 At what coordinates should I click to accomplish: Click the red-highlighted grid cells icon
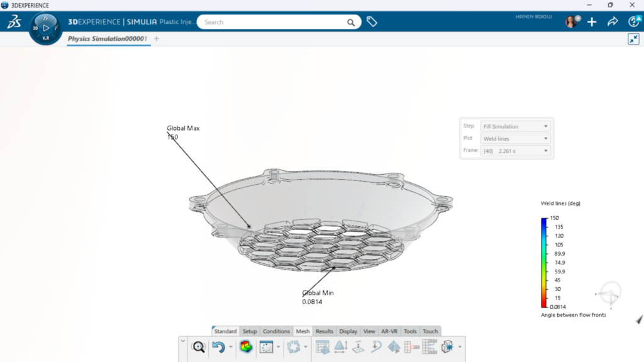[x=412, y=347]
